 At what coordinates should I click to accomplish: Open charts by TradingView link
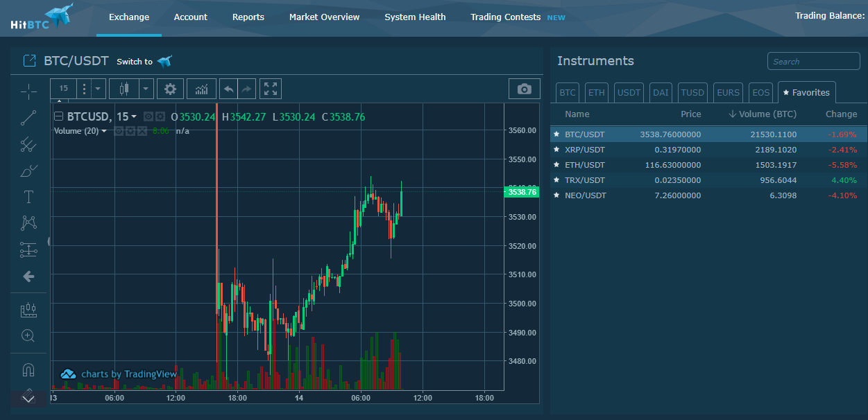coord(119,374)
